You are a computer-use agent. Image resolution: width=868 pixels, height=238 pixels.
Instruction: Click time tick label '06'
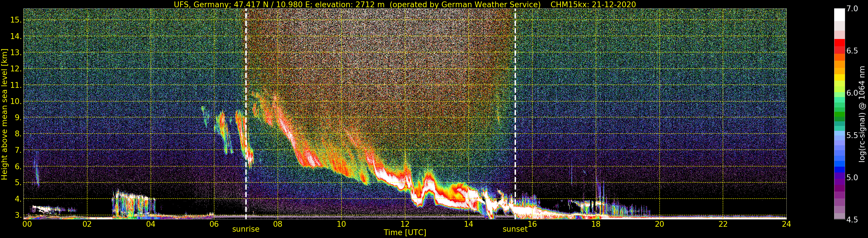click(x=214, y=224)
